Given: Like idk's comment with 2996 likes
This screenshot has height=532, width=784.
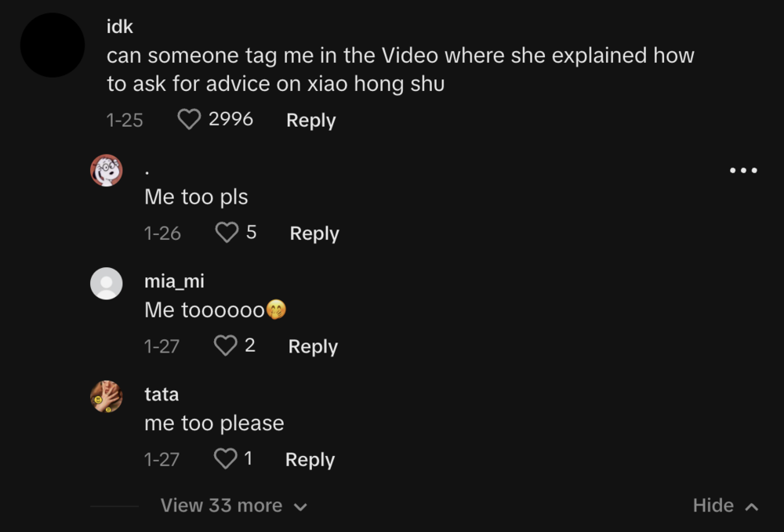Looking at the screenshot, I should pos(189,119).
